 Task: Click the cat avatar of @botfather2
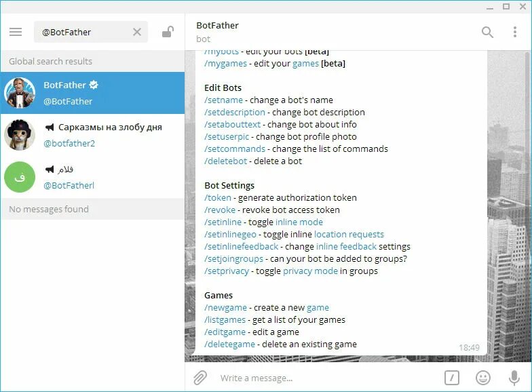pos(20,134)
